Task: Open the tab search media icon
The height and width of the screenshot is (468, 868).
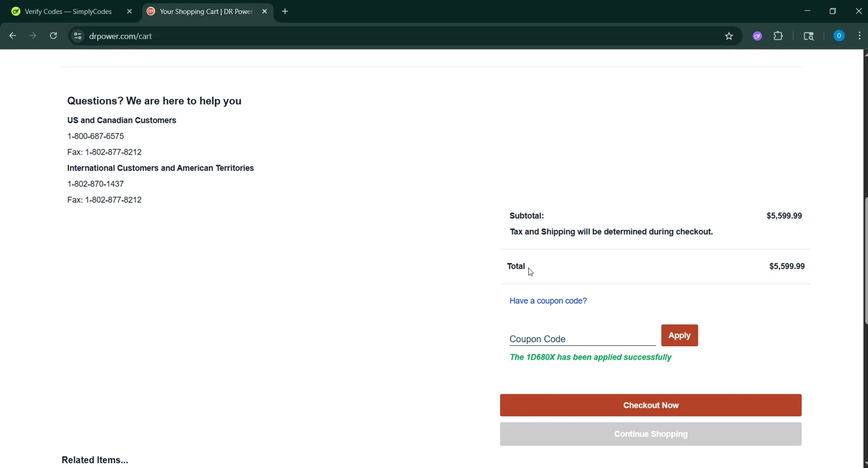Action: tap(809, 36)
